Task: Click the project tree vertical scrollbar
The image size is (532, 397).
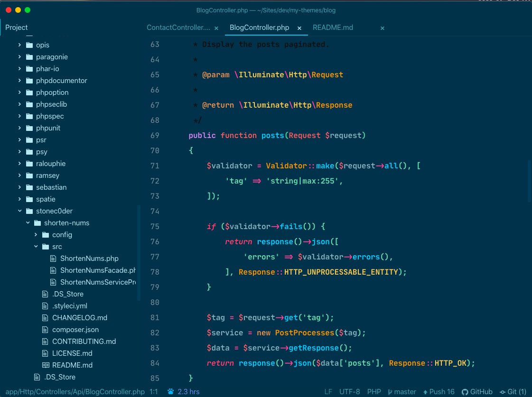Action: pos(139,253)
